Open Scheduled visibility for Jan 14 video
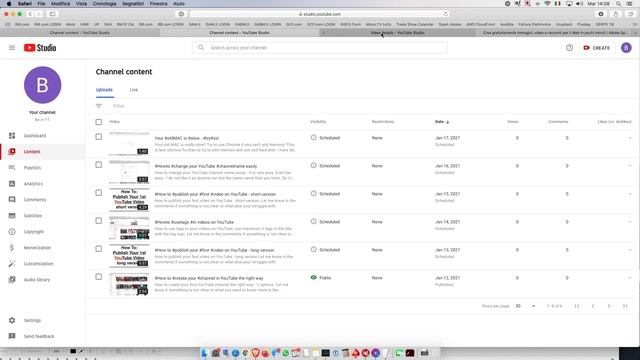Image resolution: width=640 pixels, height=360 pixels. 325,222
